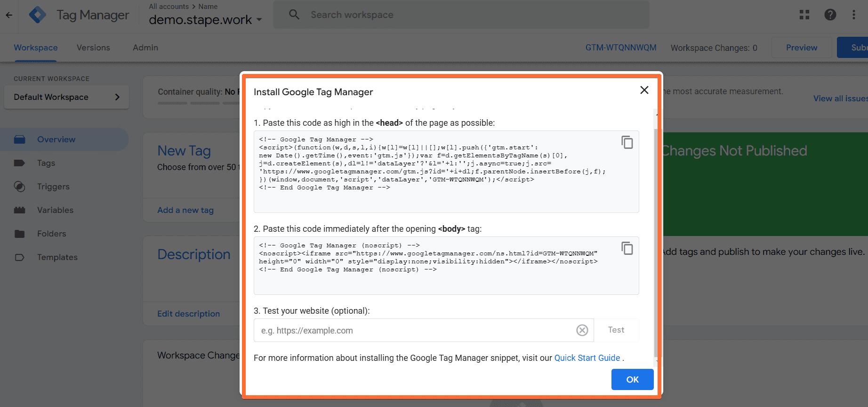868x407 pixels.
Task: Switch to the Versions tab
Action: pyautogui.click(x=93, y=48)
